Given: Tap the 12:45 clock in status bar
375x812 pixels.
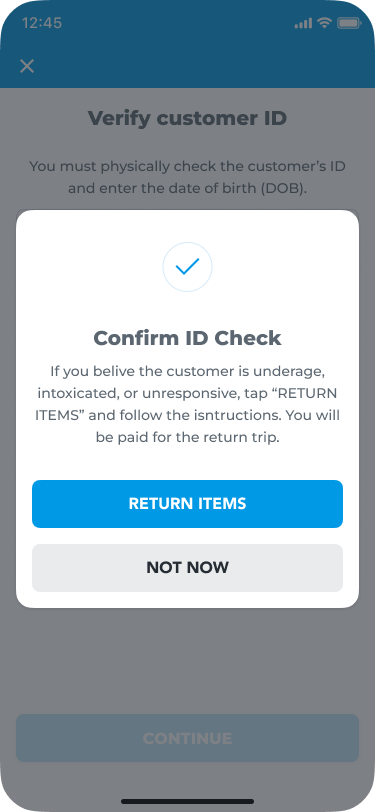Looking at the screenshot, I should point(42,23).
